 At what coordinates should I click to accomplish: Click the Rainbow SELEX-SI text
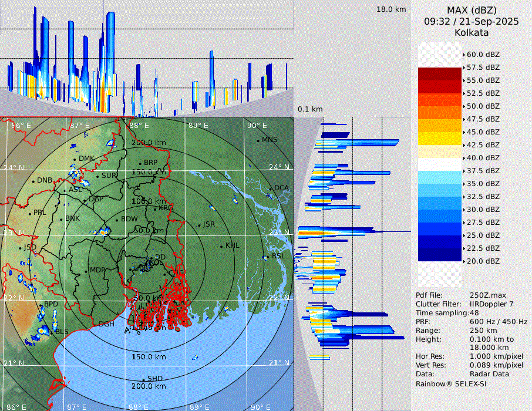click(451, 383)
